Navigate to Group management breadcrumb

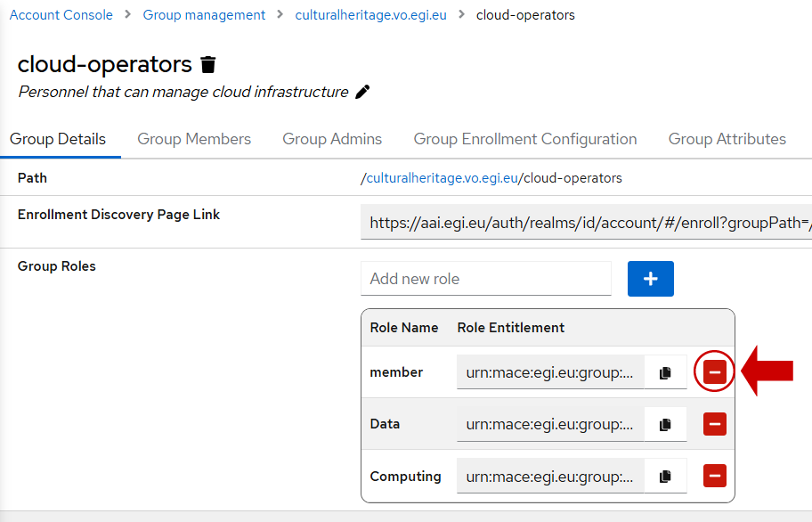point(204,15)
